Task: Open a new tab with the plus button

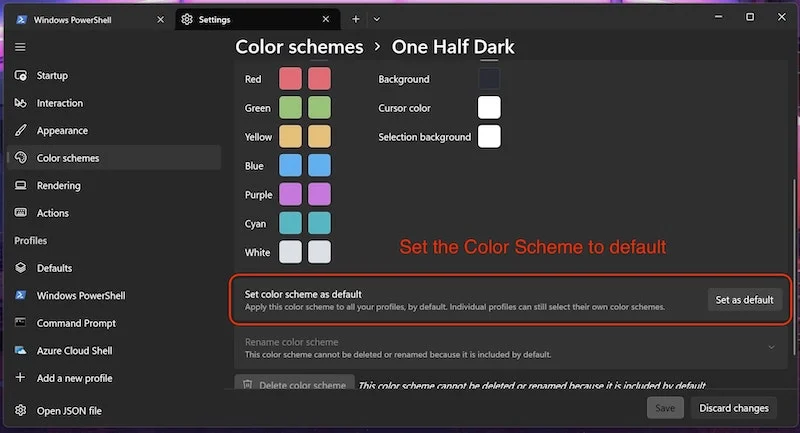Action: pyautogui.click(x=356, y=19)
